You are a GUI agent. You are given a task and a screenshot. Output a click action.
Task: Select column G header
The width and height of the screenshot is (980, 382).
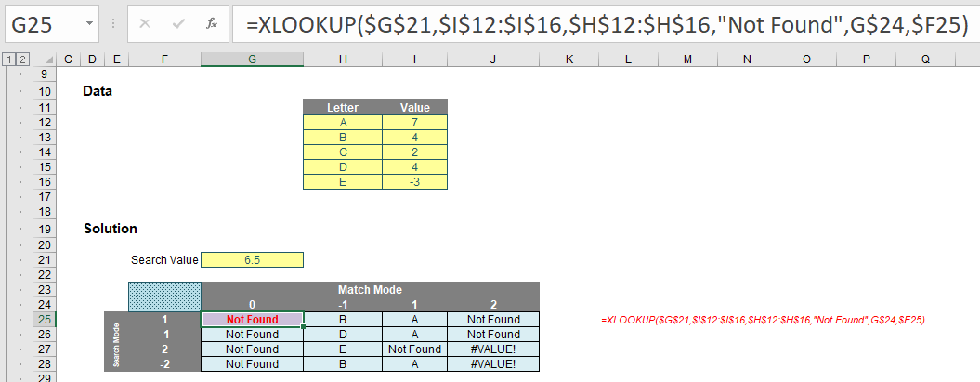[x=252, y=59]
